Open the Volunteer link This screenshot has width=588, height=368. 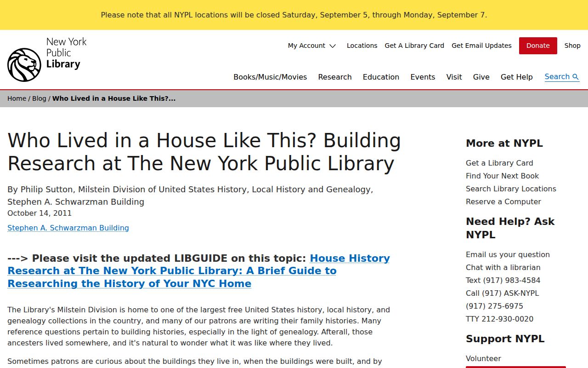(483, 358)
